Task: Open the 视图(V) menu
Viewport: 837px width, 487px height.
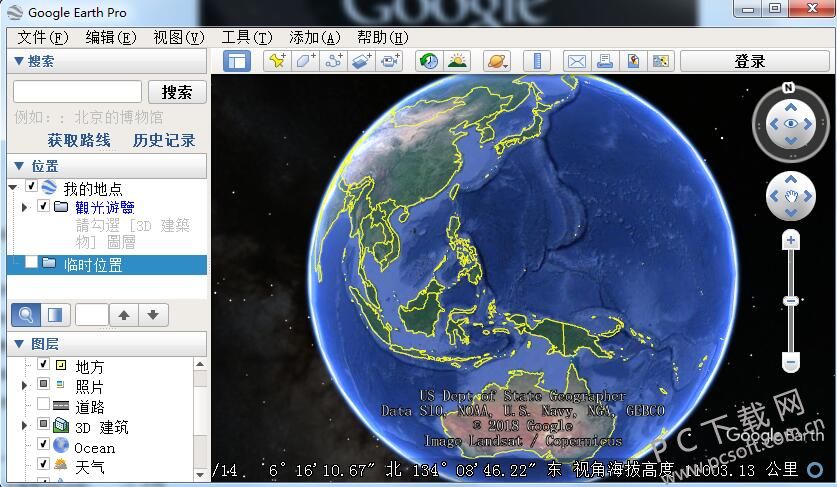Action: [179, 37]
